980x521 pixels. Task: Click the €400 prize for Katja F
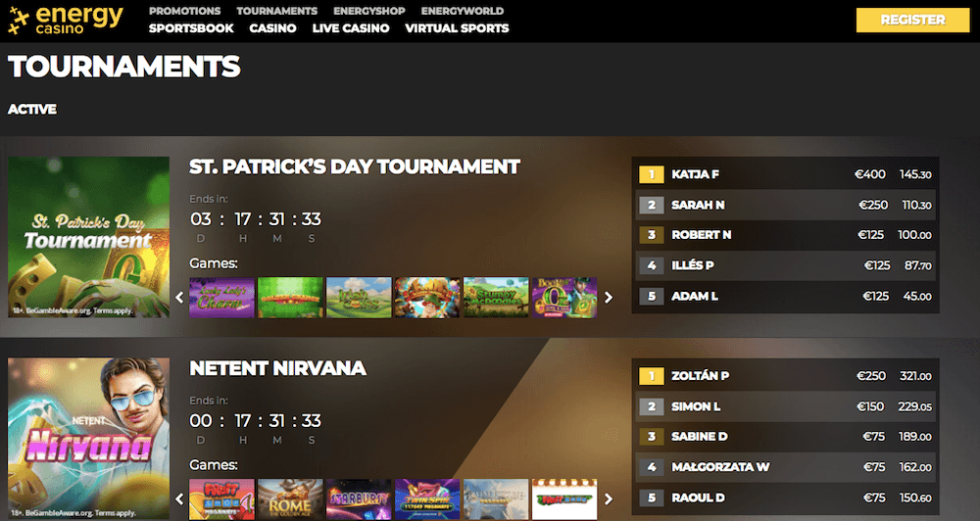pyautogui.click(x=870, y=174)
